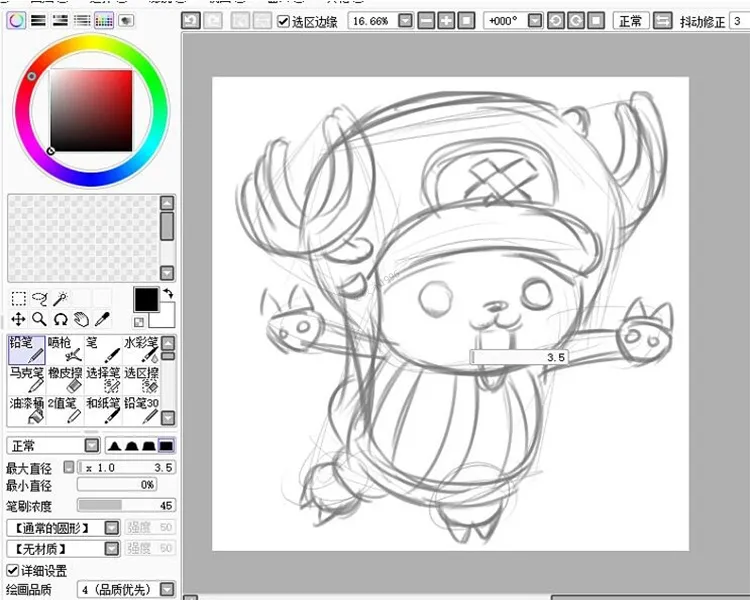Screen dimensions: 750x600
Task: Select the 喷枪 airbrush tool
Action: click(x=65, y=350)
